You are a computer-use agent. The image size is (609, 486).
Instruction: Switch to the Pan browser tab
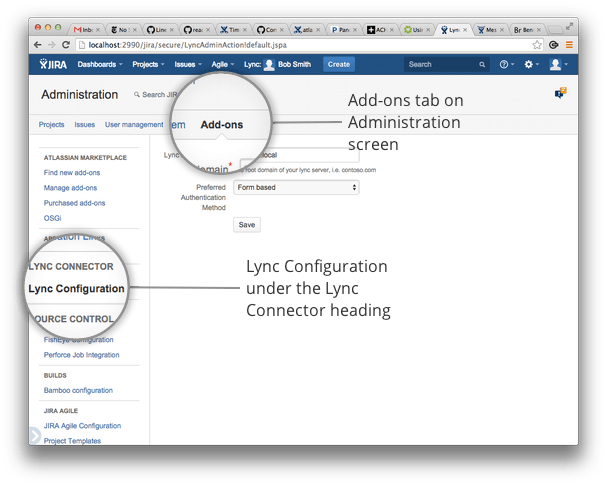[344, 30]
